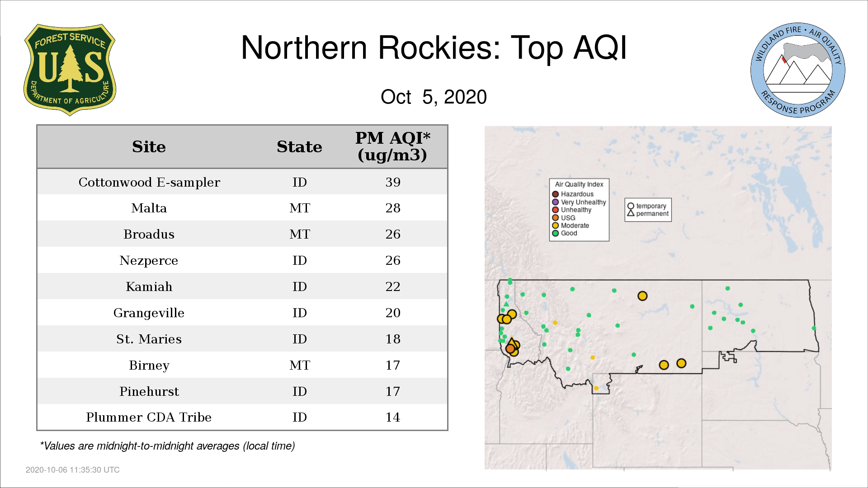Click the AQI value 22 for Kamiah
The image size is (868, 488).
[x=393, y=286]
